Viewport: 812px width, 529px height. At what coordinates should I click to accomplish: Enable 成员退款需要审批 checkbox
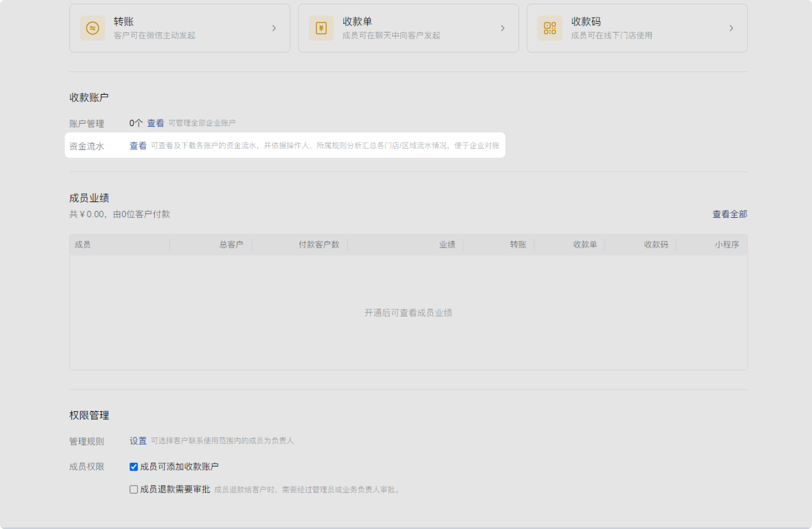point(134,489)
